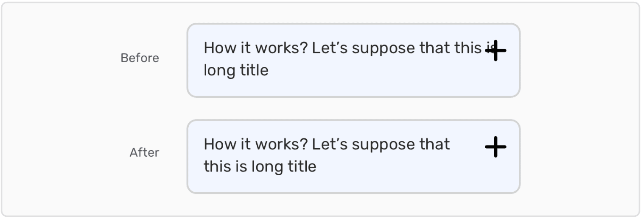The width and height of the screenshot is (644, 221).
Task: Click the "Before" label text
Action: [140, 58]
